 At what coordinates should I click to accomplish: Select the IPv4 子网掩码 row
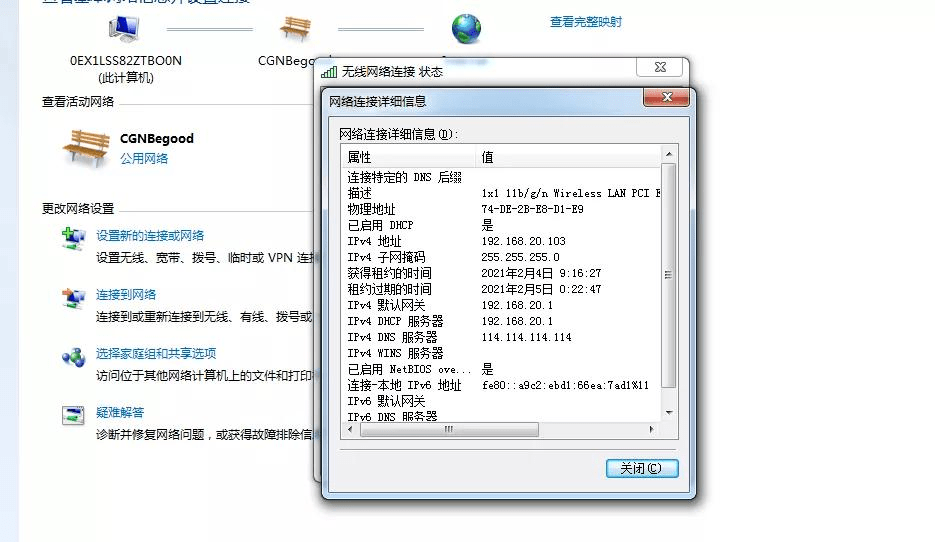tap(502, 257)
